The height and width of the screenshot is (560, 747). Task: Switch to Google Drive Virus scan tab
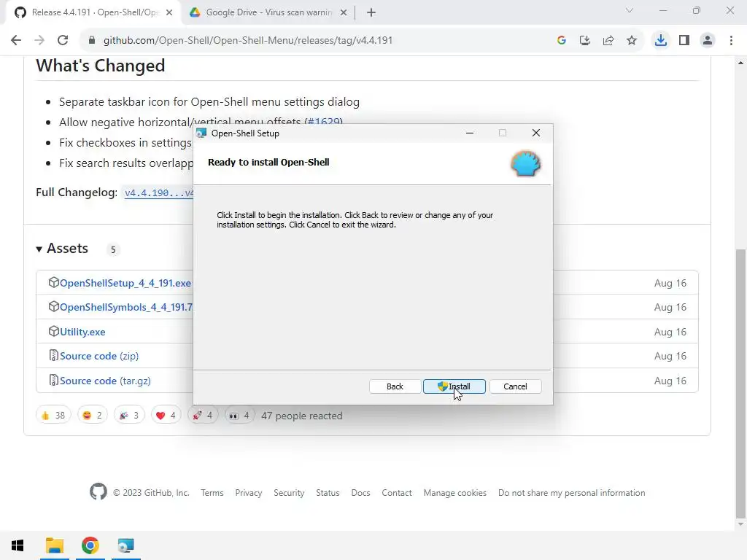click(x=269, y=12)
